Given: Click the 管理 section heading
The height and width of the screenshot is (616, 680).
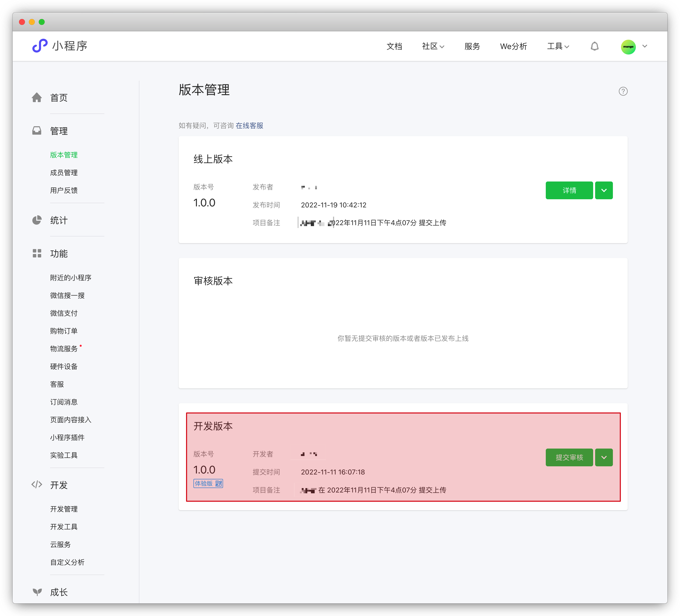Looking at the screenshot, I should tap(59, 131).
